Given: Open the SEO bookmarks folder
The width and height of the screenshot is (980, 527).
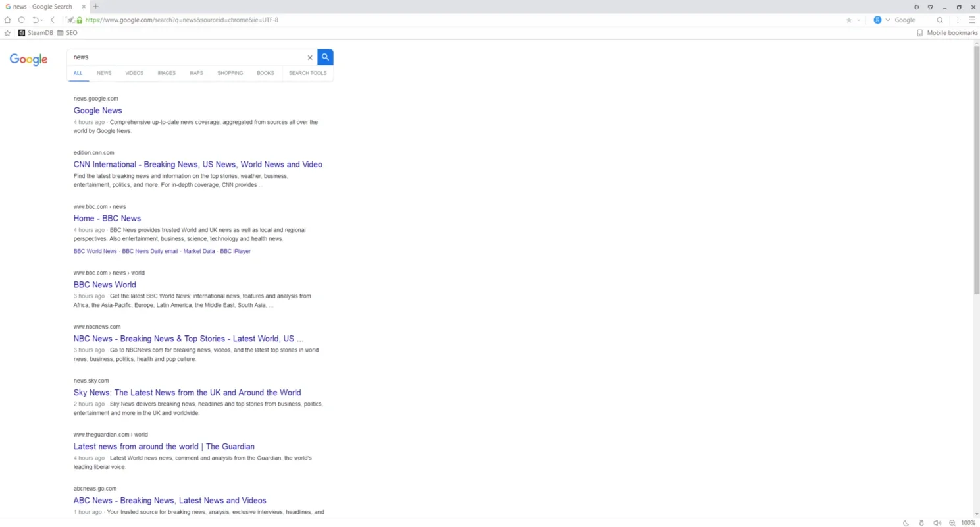Looking at the screenshot, I should click(x=67, y=32).
